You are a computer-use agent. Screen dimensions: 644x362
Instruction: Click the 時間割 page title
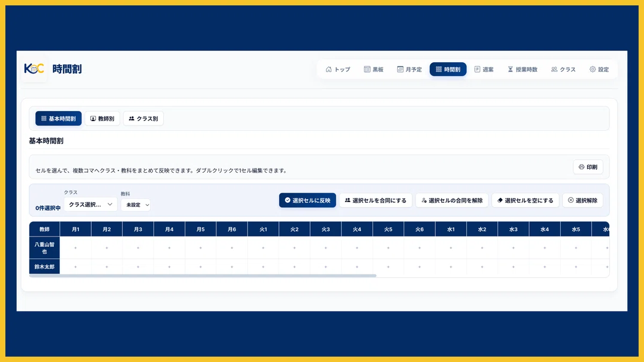pyautogui.click(x=67, y=69)
